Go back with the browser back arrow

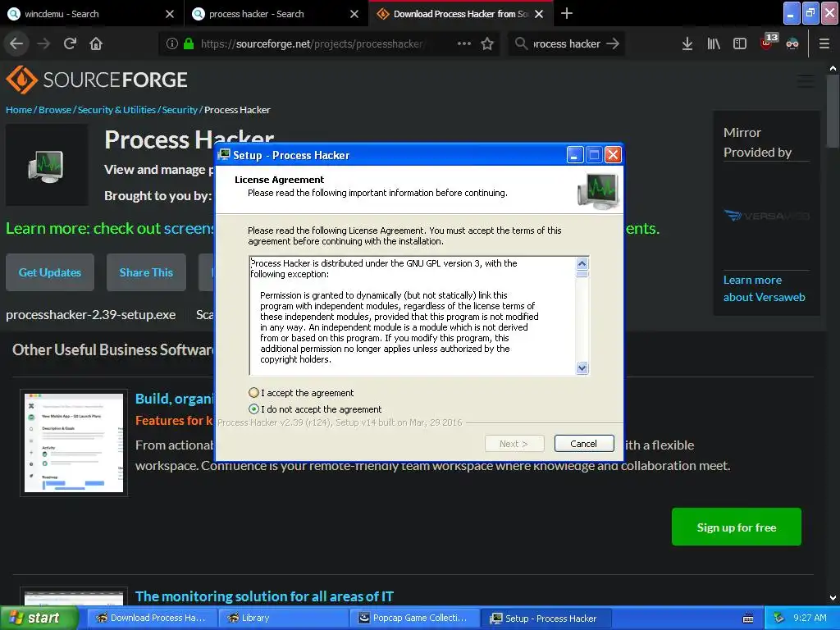[x=16, y=43]
